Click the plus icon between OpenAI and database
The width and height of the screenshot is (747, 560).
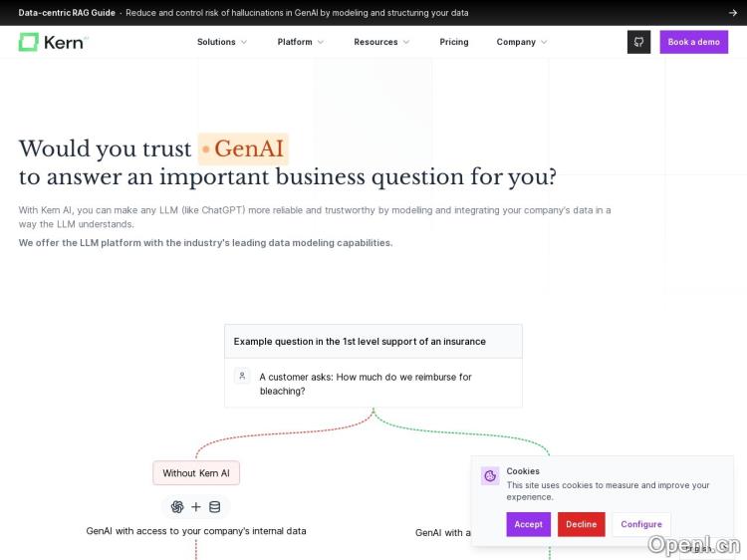(196, 507)
